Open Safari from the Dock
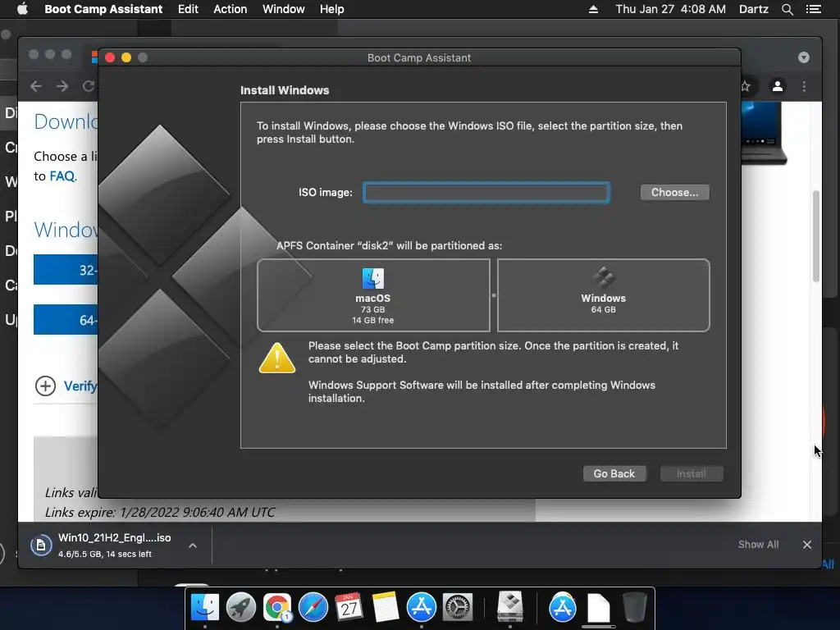840x630 pixels. point(313,608)
